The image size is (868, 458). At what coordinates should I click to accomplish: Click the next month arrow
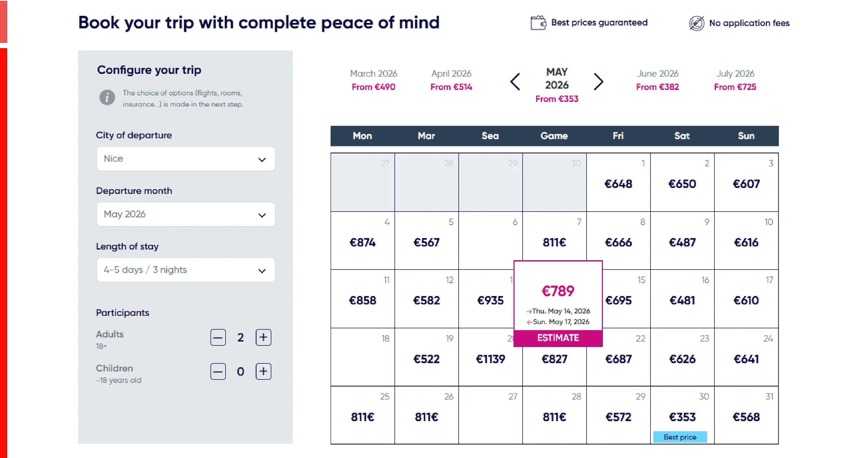(599, 82)
